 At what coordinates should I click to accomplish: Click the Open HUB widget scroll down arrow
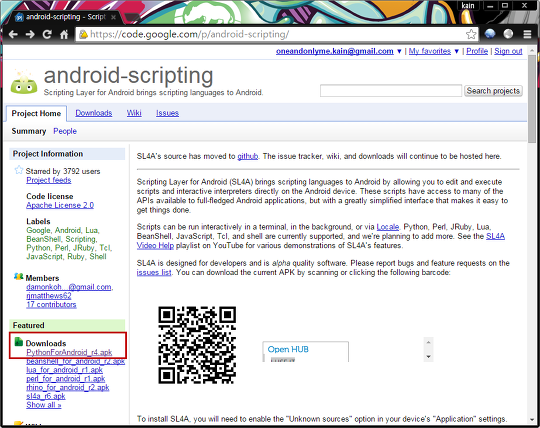(428, 357)
